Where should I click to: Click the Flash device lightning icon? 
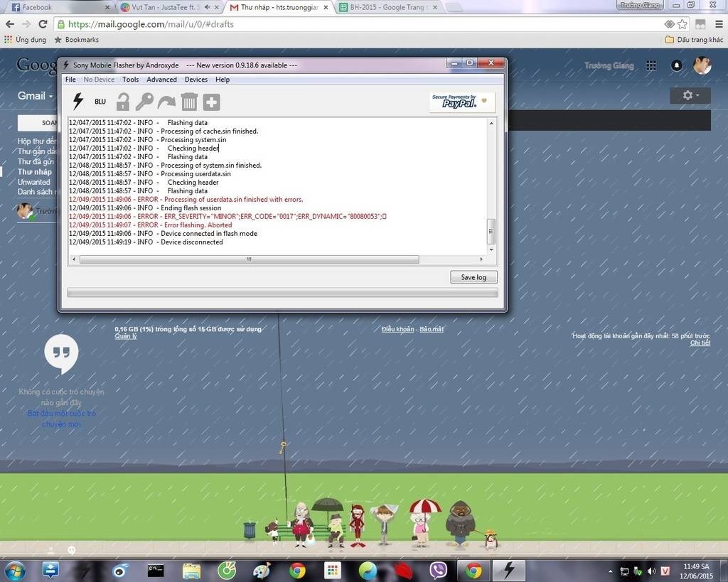point(78,101)
